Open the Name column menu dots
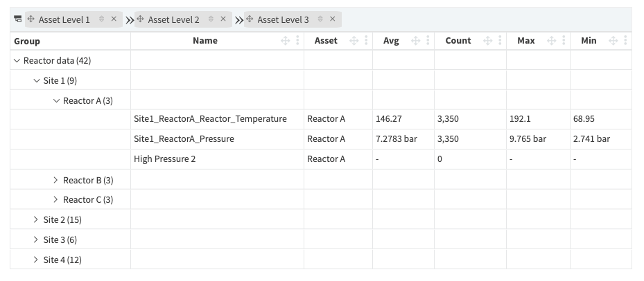The width and height of the screenshot is (644, 281). [297, 40]
